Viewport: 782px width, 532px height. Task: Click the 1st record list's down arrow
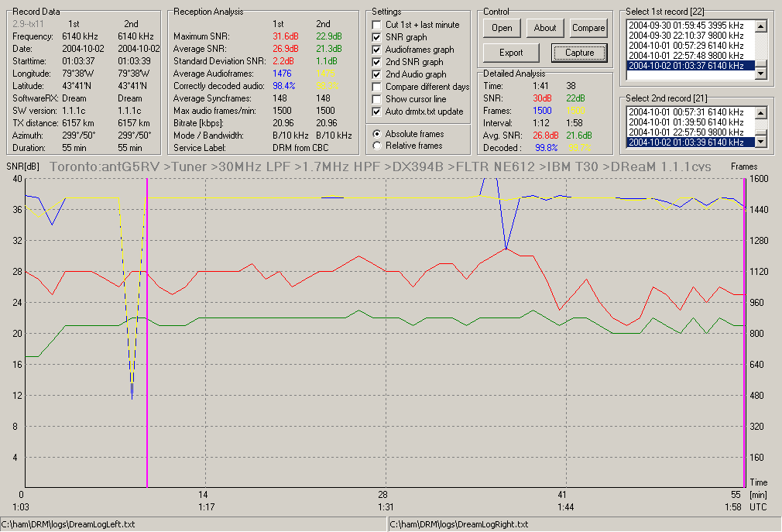click(760, 74)
